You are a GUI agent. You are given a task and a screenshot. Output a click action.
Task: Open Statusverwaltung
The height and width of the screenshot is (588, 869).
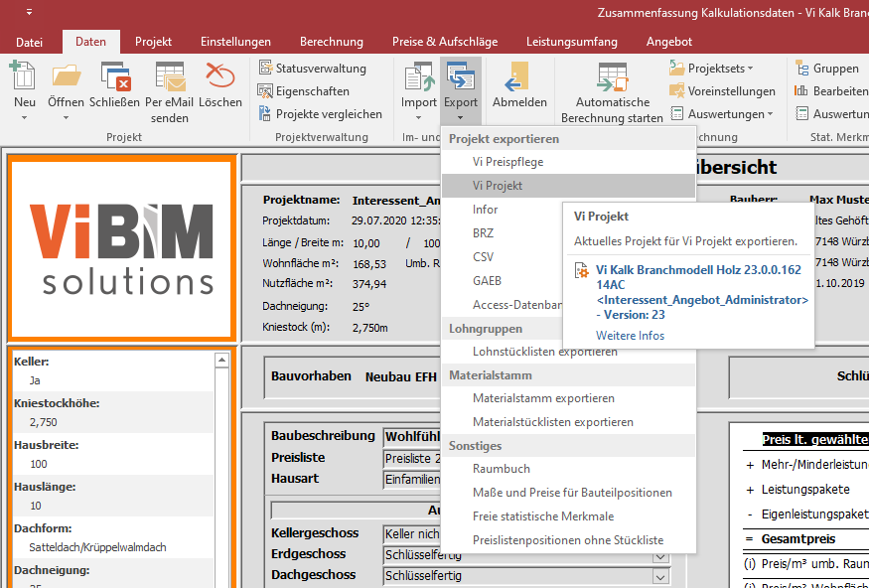pyautogui.click(x=313, y=69)
